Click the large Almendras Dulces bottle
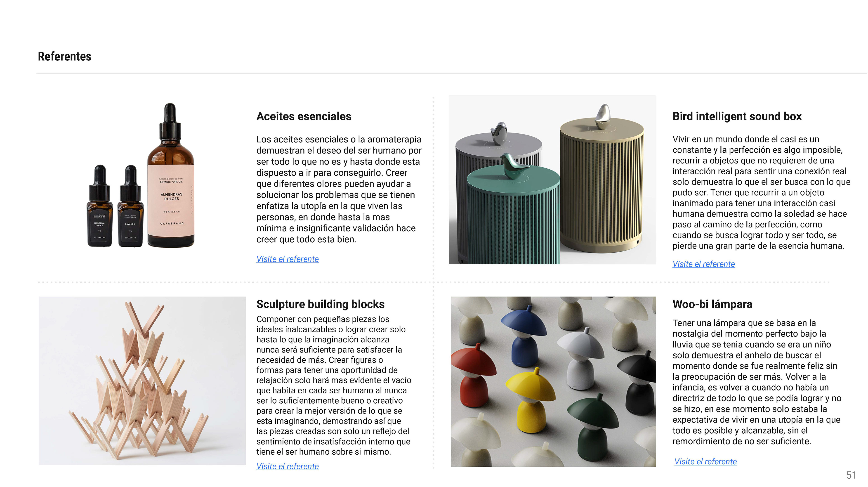The width and height of the screenshot is (868, 487). coord(171,175)
